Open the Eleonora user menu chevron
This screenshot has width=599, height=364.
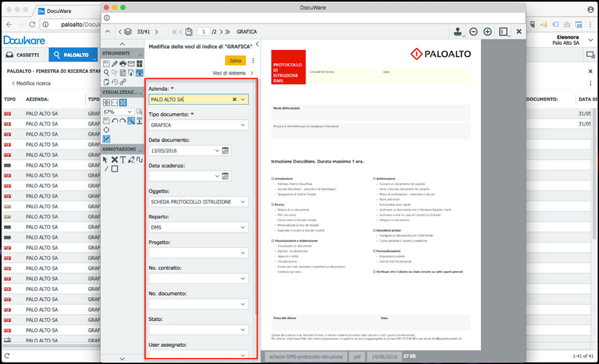pos(591,40)
